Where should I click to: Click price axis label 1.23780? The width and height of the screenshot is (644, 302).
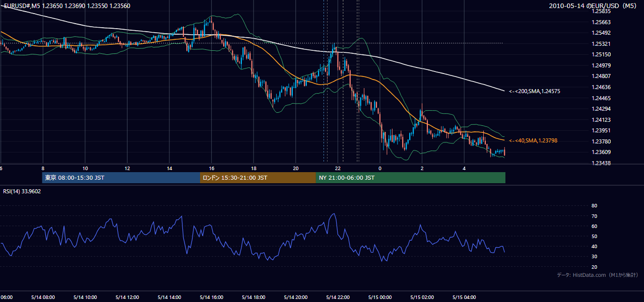click(601, 141)
